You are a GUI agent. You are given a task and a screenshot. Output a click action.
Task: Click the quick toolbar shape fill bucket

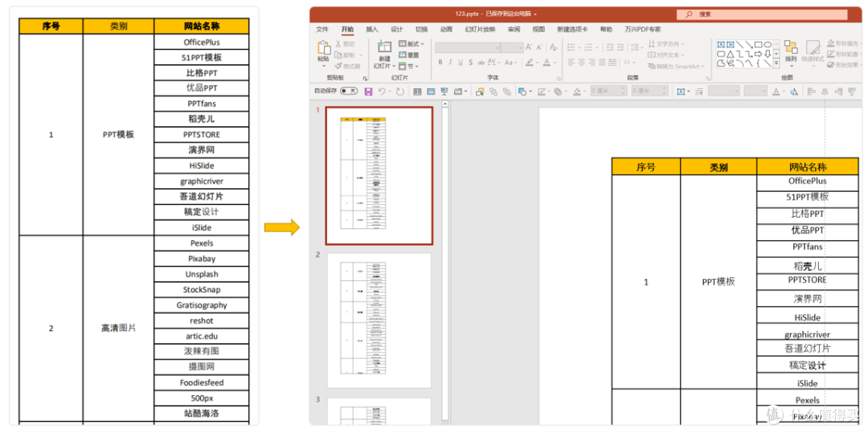(x=577, y=92)
